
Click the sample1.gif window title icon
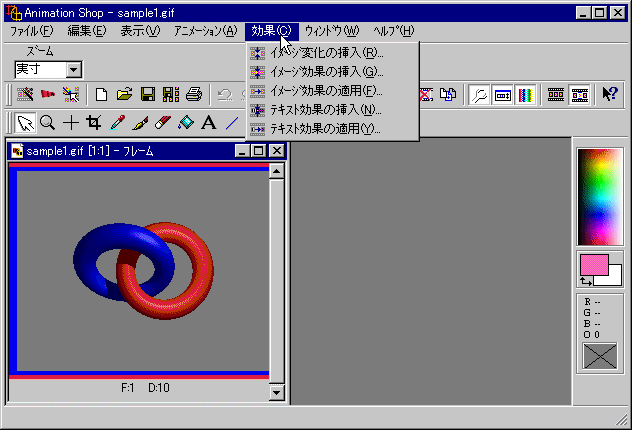point(17,151)
